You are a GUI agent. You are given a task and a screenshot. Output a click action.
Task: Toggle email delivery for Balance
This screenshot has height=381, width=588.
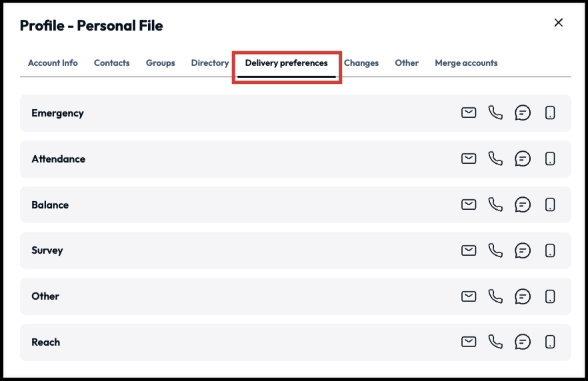pos(469,204)
